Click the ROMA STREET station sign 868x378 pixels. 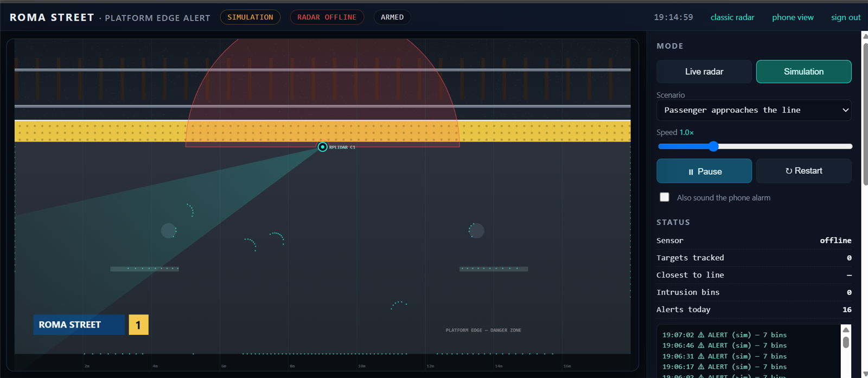click(x=79, y=325)
